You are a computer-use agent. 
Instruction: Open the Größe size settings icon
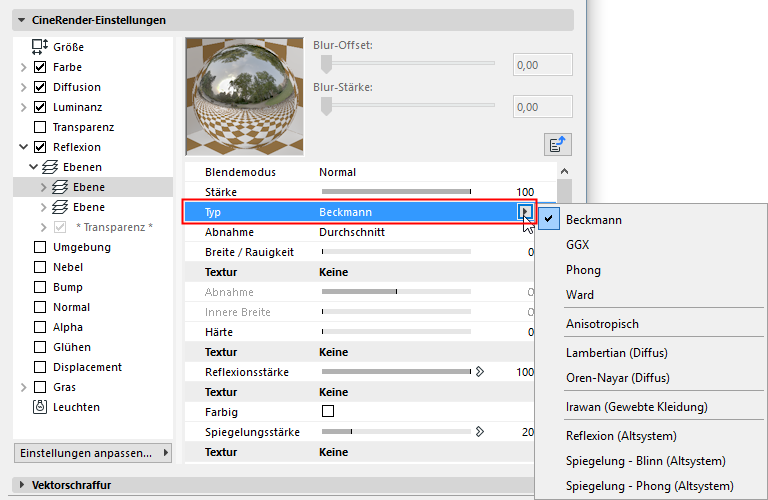pos(40,47)
